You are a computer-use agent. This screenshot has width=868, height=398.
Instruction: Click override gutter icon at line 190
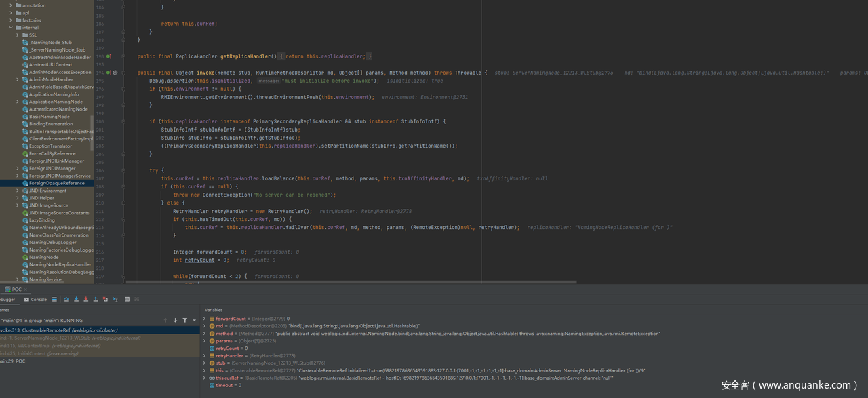click(x=108, y=56)
